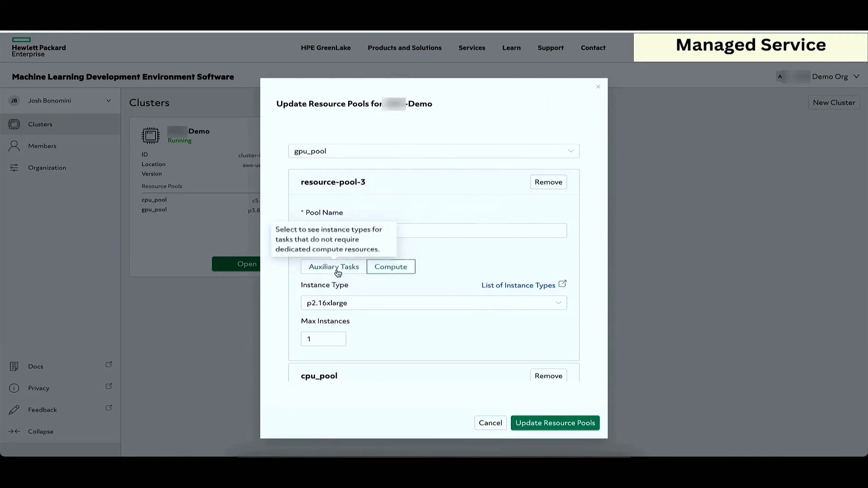Click the Running status text
This screenshot has height=488, width=868.
pyautogui.click(x=179, y=141)
